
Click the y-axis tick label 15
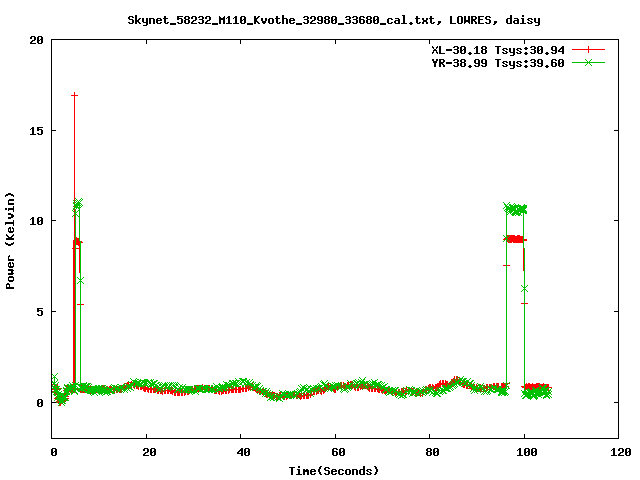(36, 131)
